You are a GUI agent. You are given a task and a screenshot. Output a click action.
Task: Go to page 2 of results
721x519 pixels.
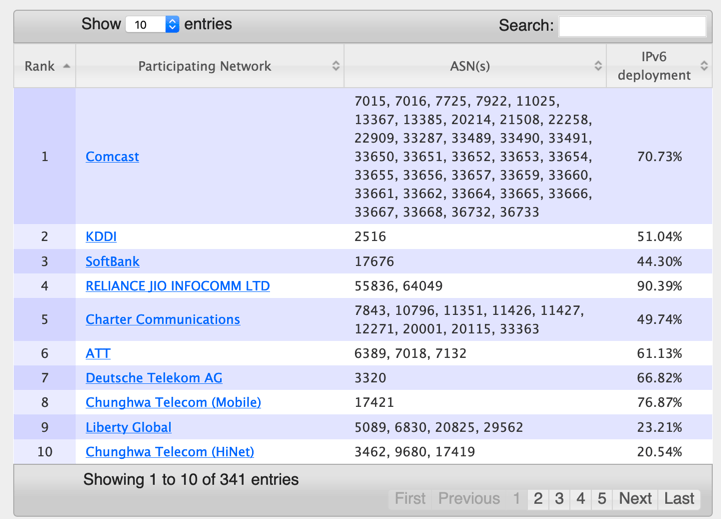(538, 499)
